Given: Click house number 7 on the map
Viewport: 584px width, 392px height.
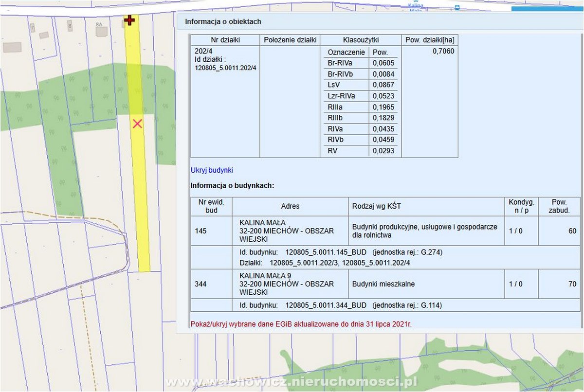Looking at the screenshot, I should [33, 28].
